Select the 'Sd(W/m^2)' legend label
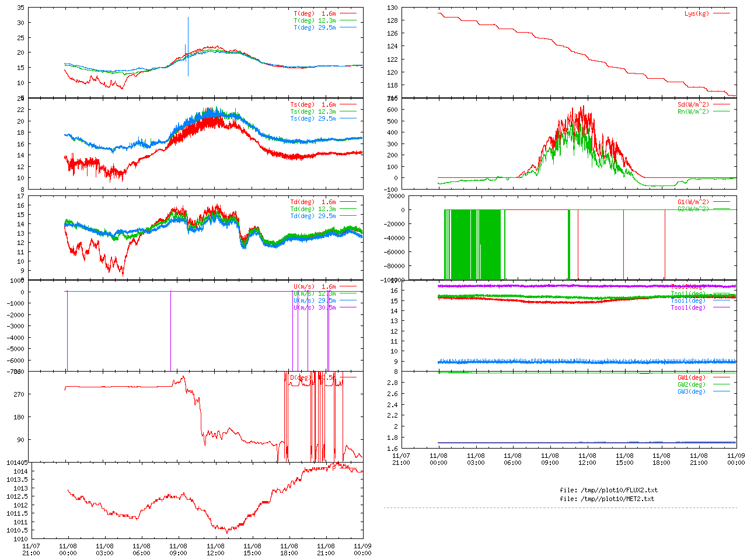 [693, 105]
